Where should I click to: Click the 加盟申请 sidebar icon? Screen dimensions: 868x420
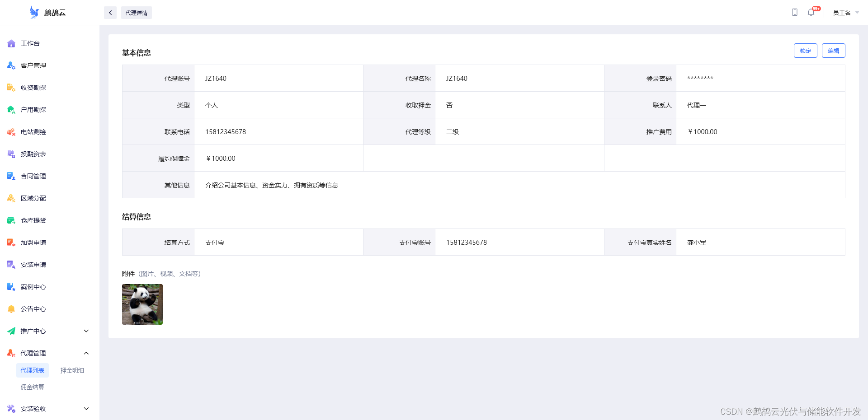[x=11, y=243]
